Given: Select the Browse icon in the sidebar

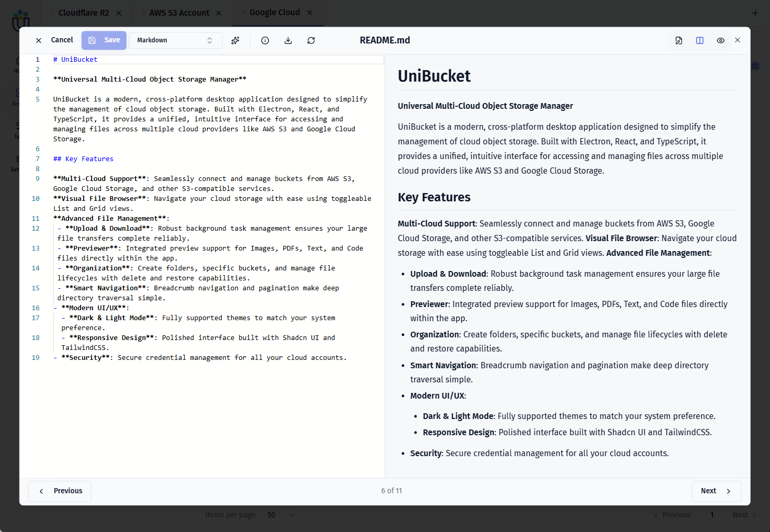Looking at the screenshot, I should 17,94.
